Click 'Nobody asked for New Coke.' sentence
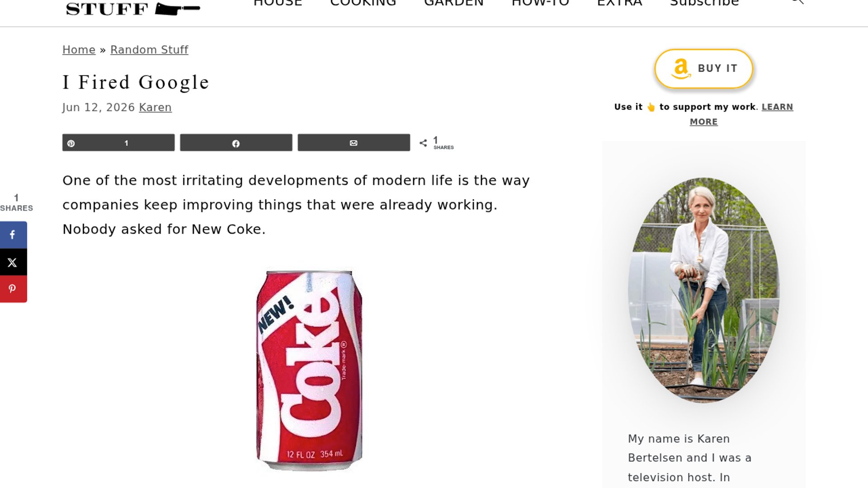 164,230
